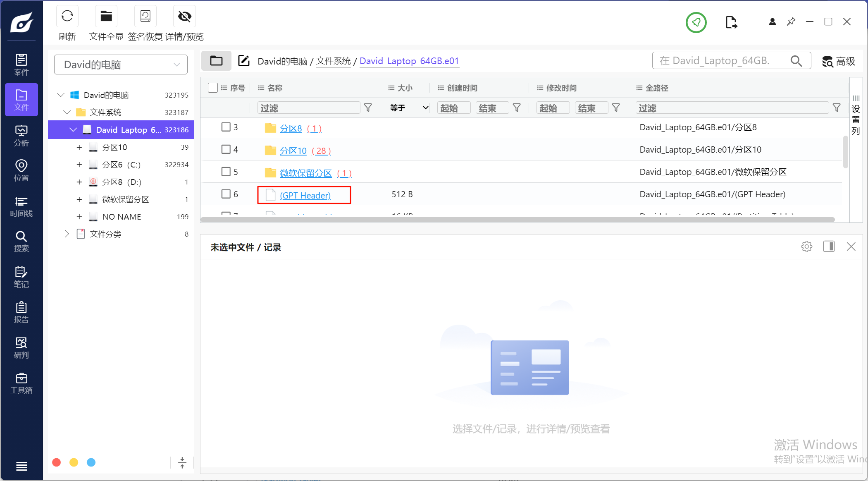The image size is (868, 481).
Task: Open the 工具箱 toolbox in sidebar
Action: (21, 383)
